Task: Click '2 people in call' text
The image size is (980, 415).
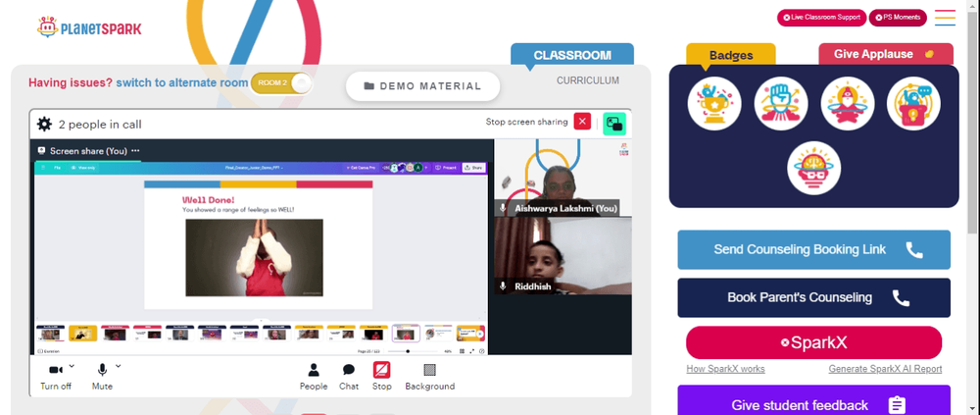Action: click(x=100, y=124)
